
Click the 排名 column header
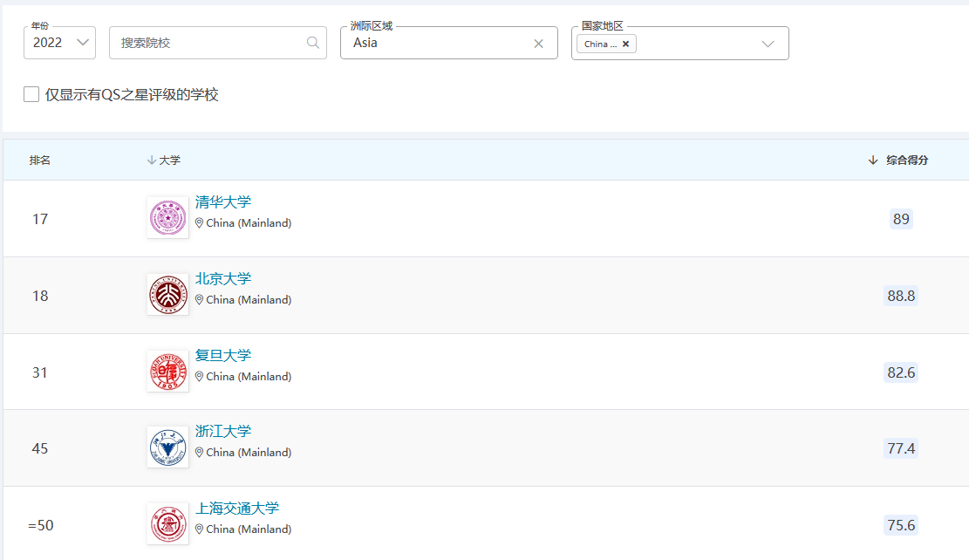coord(39,160)
